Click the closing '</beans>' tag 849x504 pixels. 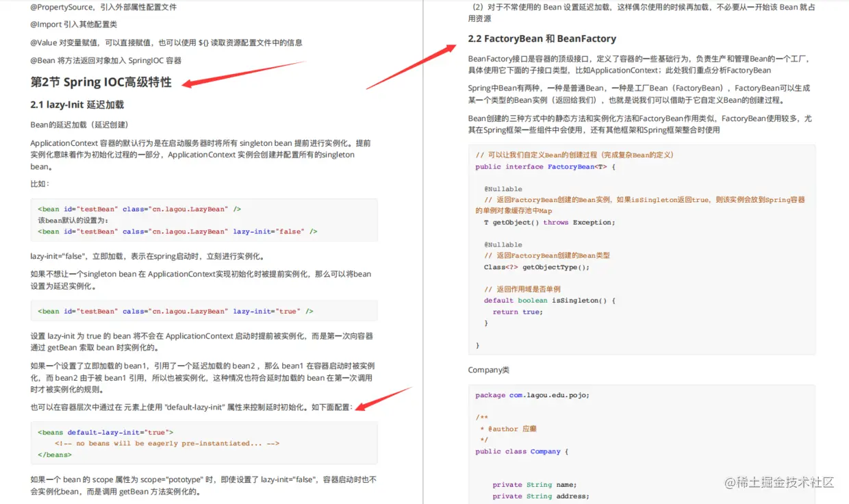pyautogui.click(x=55, y=455)
